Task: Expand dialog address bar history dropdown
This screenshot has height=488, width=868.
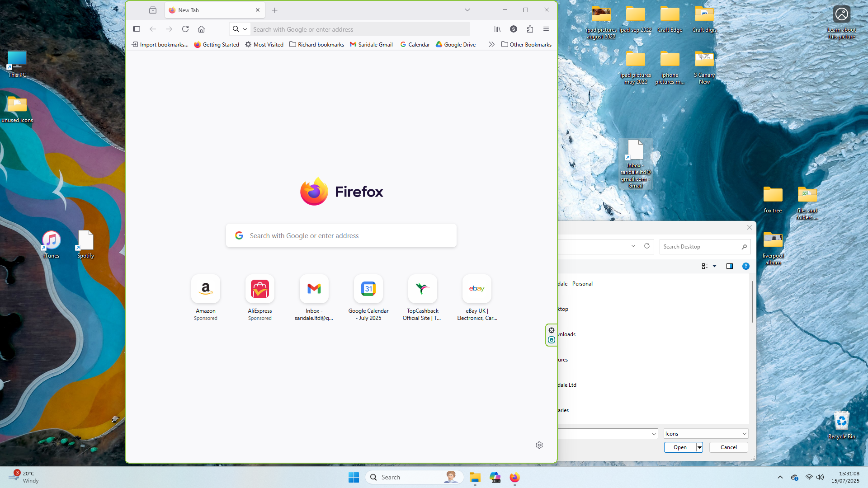Action: click(633, 246)
